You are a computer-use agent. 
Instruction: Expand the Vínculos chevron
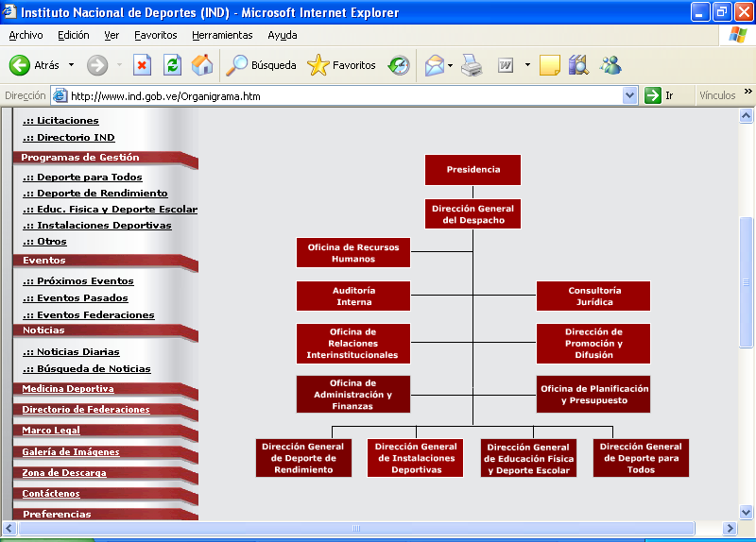tap(747, 92)
